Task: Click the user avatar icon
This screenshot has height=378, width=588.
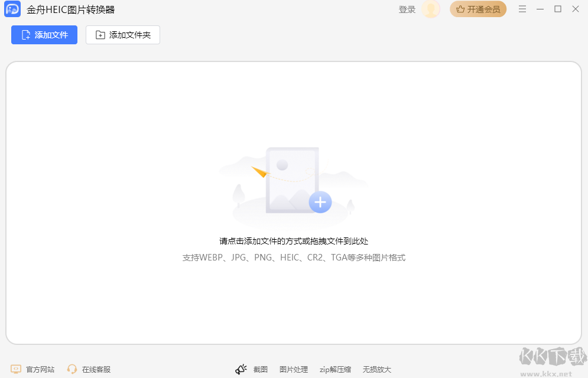Action: click(431, 9)
